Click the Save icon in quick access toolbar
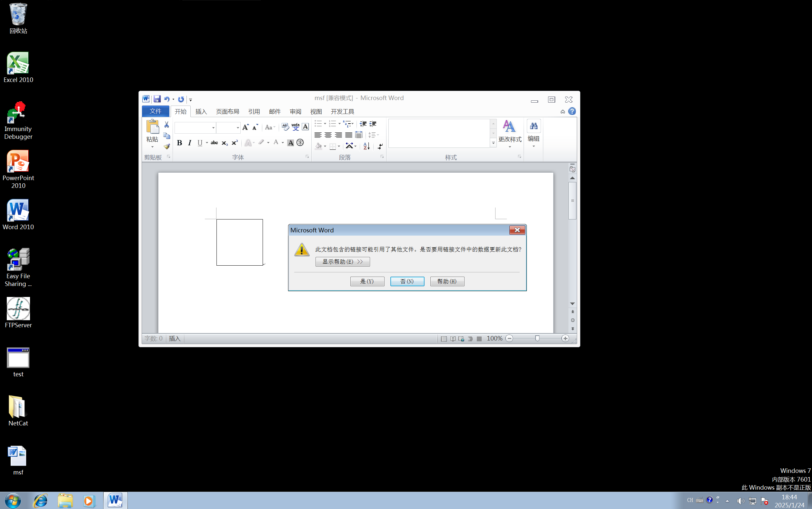The height and width of the screenshot is (509, 812). click(157, 99)
